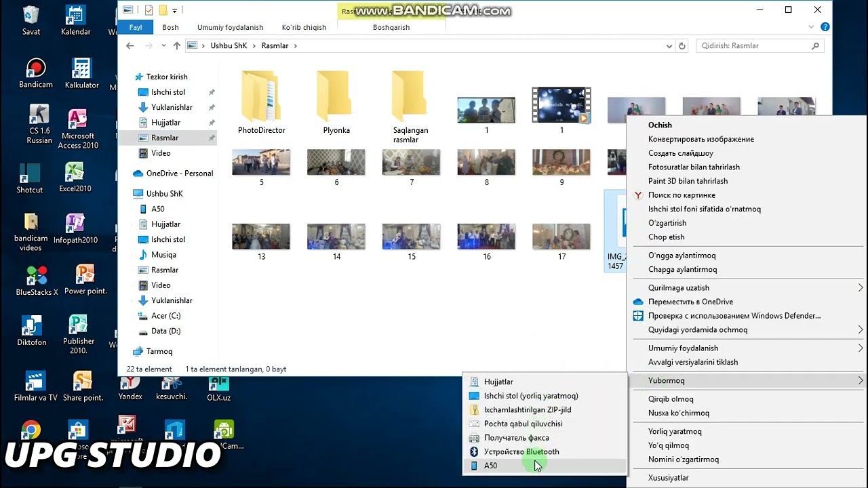This screenshot has height=488, width=868.
Task: Launch Publisher 2010 desktop icon
Action: coord(79,334)
